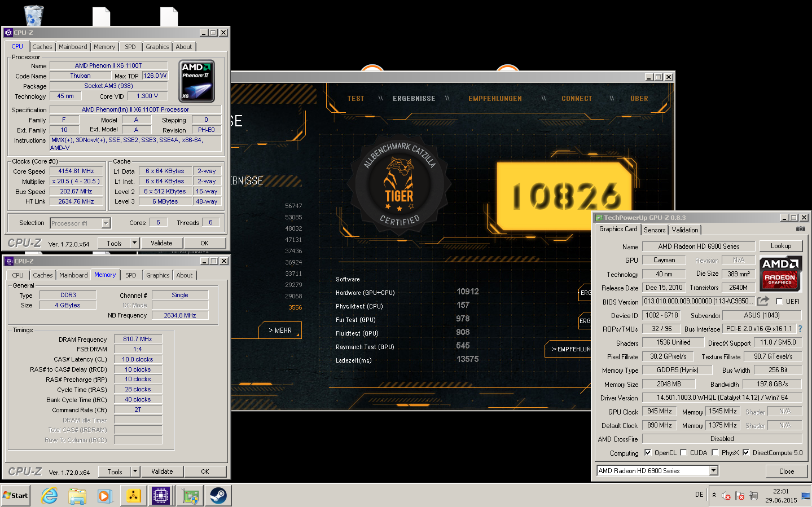Click the Lookup button in GPU-Z

[781, 246]
